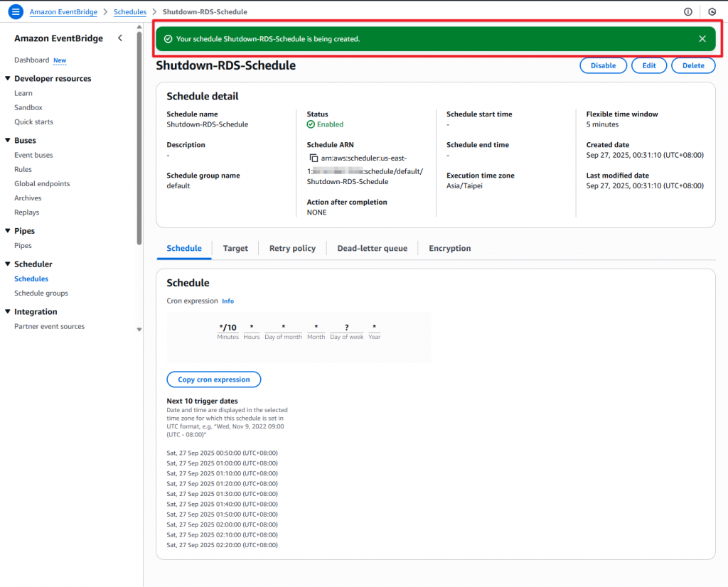Open the clock settings icon at top right
The image size is (728, 587).
point(712,11)
